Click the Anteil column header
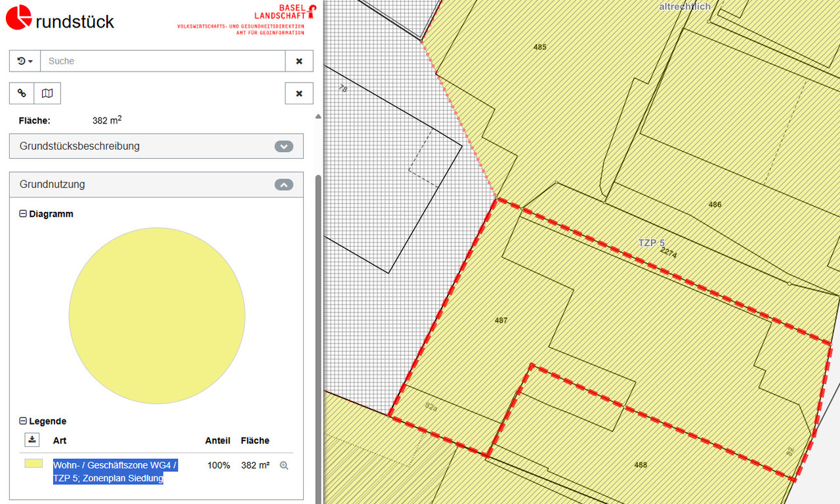 pyautogui.click(x=218, y=440)
